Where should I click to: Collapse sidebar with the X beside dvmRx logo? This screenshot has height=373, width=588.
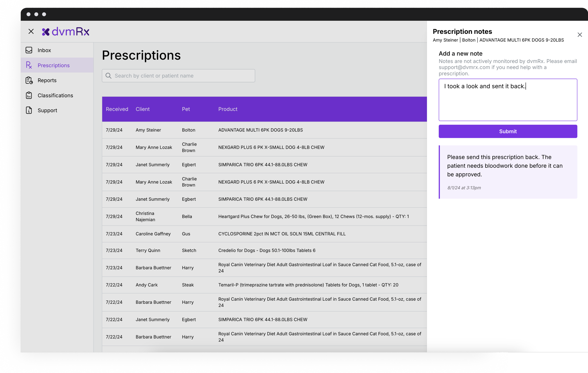pos(31,31)
